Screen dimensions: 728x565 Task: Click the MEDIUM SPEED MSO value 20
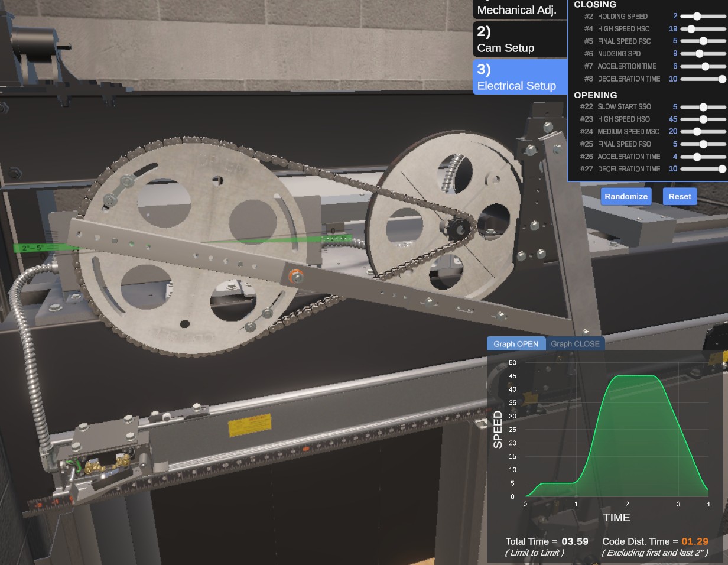(673, 132)
